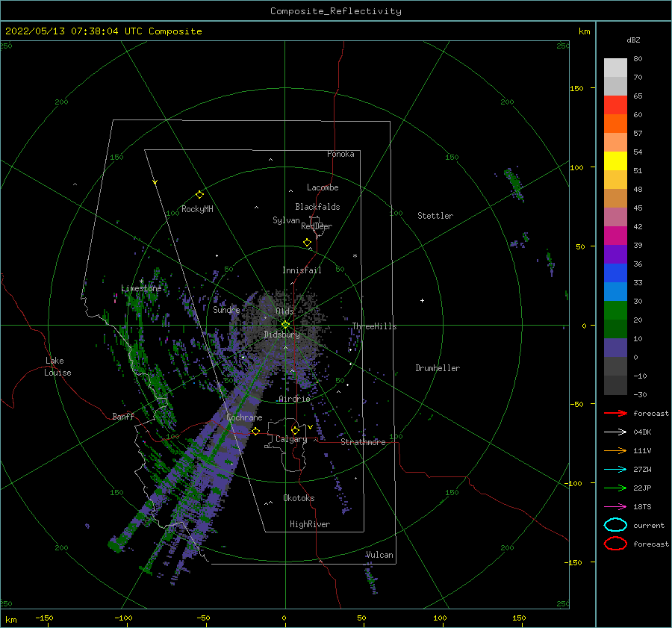This screenshot has height=628, width=672.
Task: Click the blue 36-33 dBZ color swatch
Action: pyautogui.click(x=615, y=273)
